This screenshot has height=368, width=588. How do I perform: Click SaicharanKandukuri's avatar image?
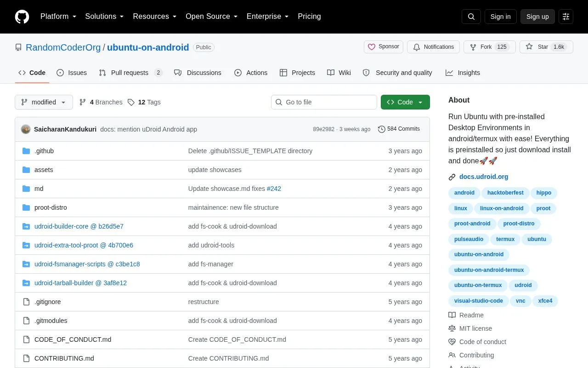tap(26, 129)
